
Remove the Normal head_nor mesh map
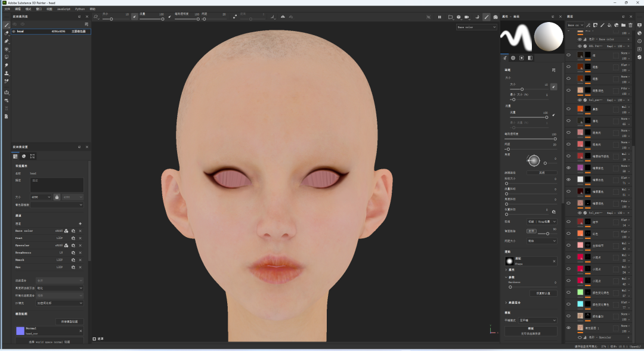point(80,331)
